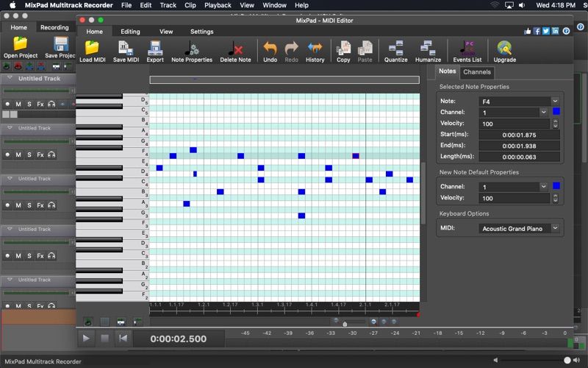Open the Track menu
Screen dimensions: 588x368
click(x=168, y=5)
